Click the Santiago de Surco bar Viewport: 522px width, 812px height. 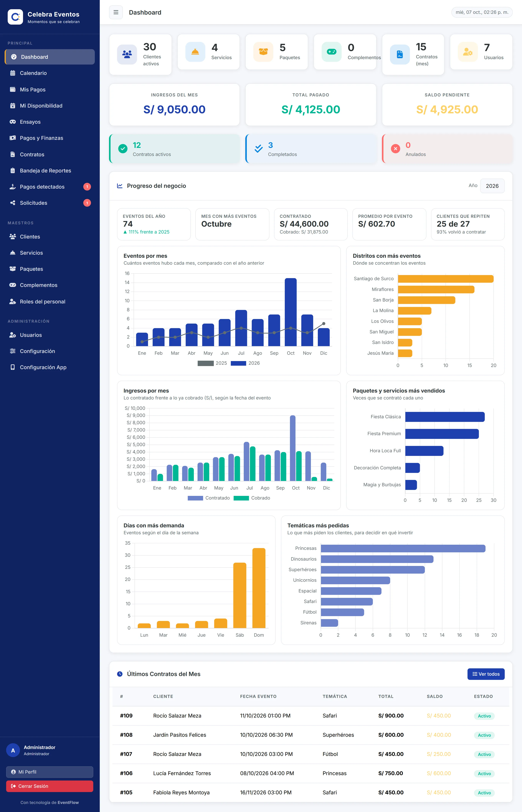(x=445, y=279)
